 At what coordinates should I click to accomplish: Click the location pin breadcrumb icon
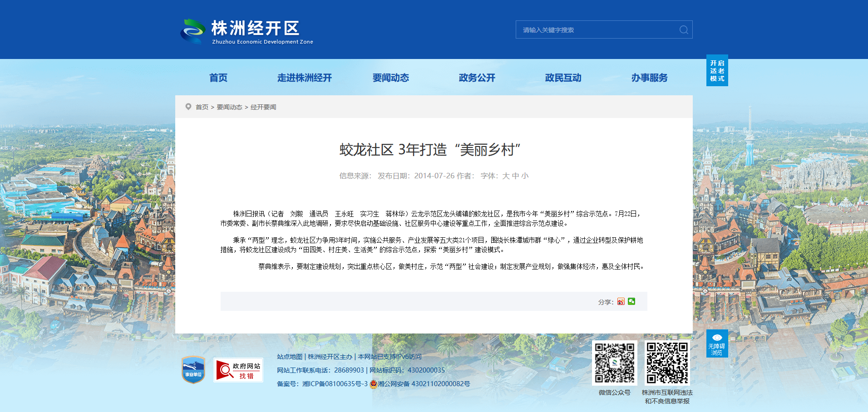[x=188, y=107]
